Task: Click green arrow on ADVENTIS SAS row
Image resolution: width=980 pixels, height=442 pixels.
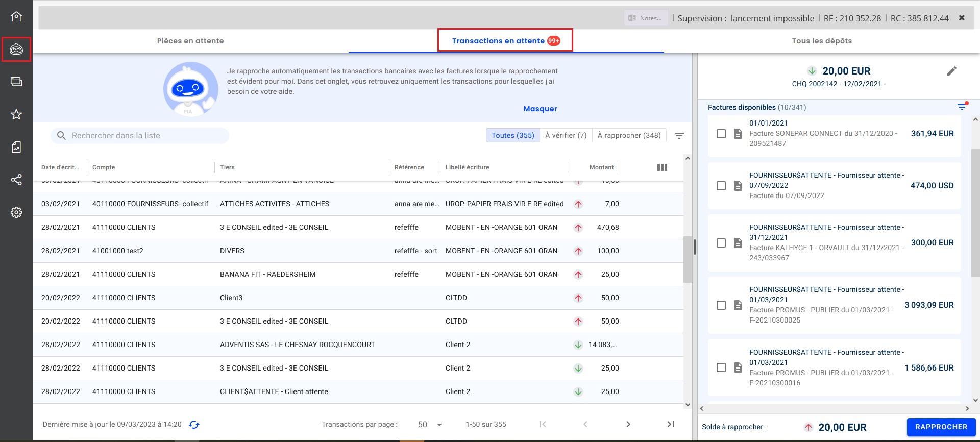Action: (x=578, y=345)
